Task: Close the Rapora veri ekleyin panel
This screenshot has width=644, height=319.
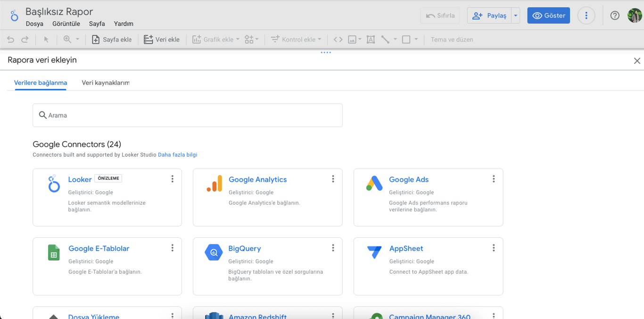Action: (x=637, y=61)
